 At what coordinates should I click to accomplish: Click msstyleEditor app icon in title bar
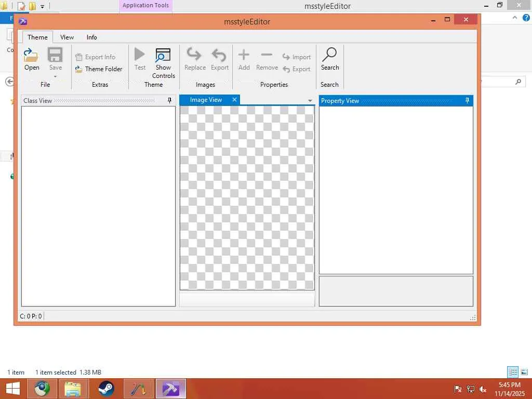(23, 21)
